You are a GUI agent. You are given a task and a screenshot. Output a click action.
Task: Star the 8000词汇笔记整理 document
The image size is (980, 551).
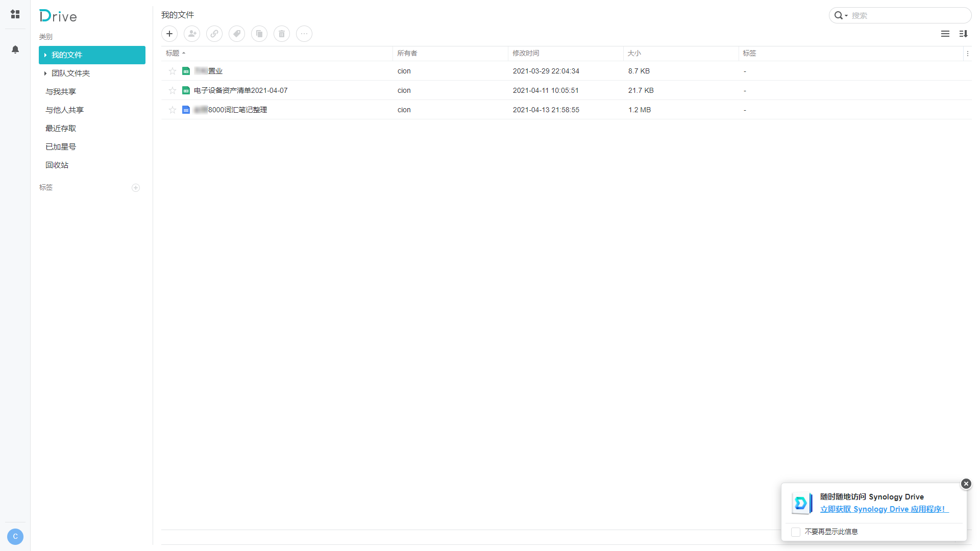coord(173,110)
